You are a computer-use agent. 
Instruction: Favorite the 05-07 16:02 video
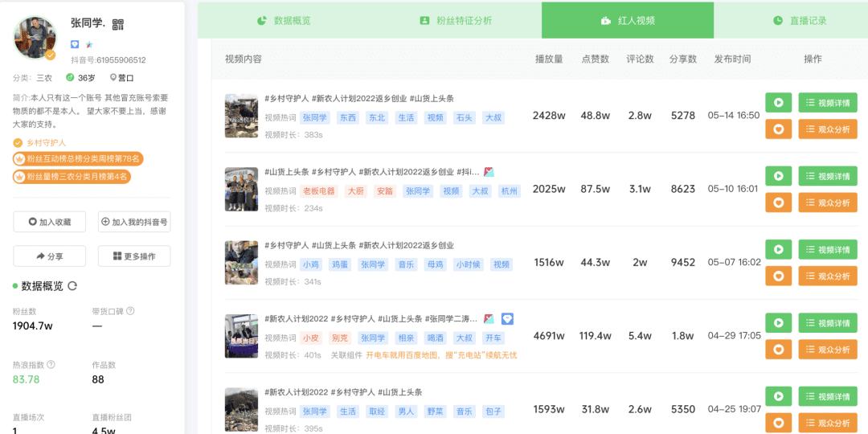click(779, 276)
